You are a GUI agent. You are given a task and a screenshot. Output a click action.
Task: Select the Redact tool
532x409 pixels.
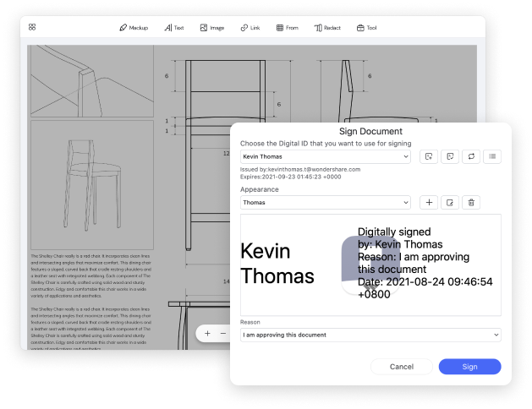(327, 28)
